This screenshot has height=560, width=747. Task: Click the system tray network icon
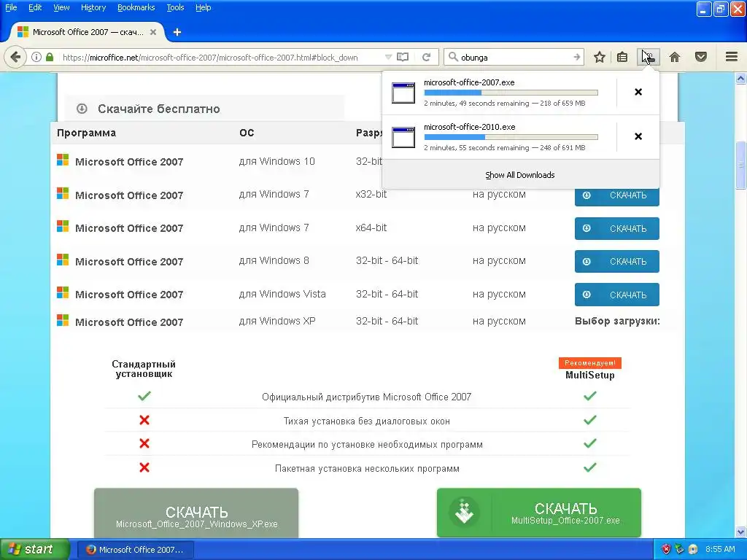[679, 549]
